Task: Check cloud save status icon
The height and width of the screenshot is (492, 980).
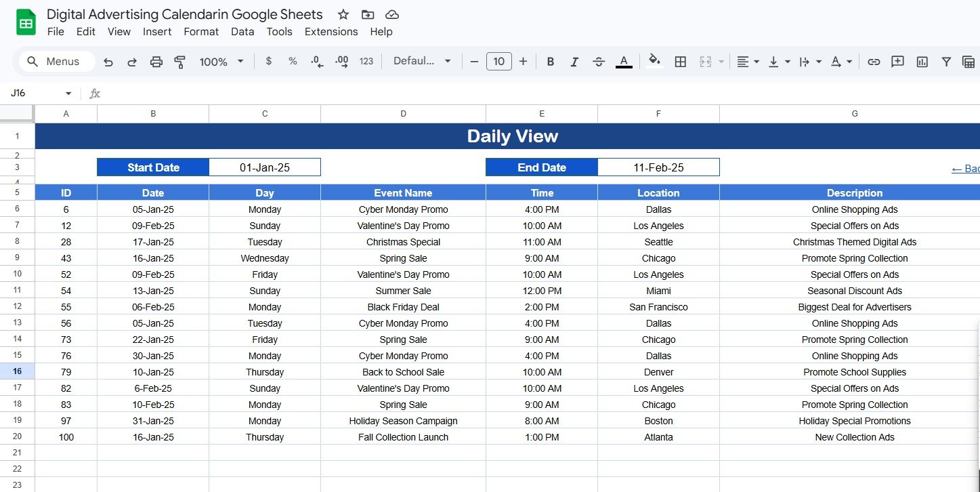Action: point(391,14)
